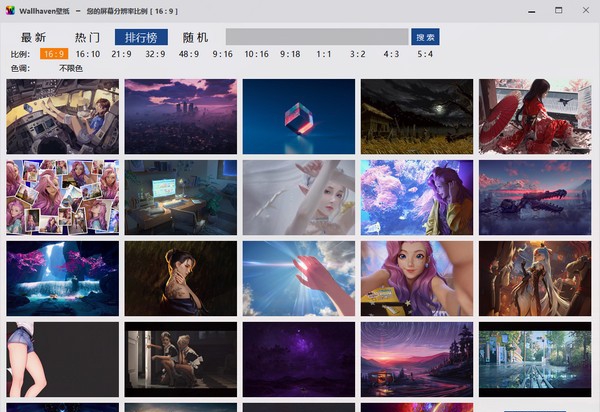Screen dimensions: 600x412
Task: Click the 搜索 (Search) button
Action: [x=425, y=37]
